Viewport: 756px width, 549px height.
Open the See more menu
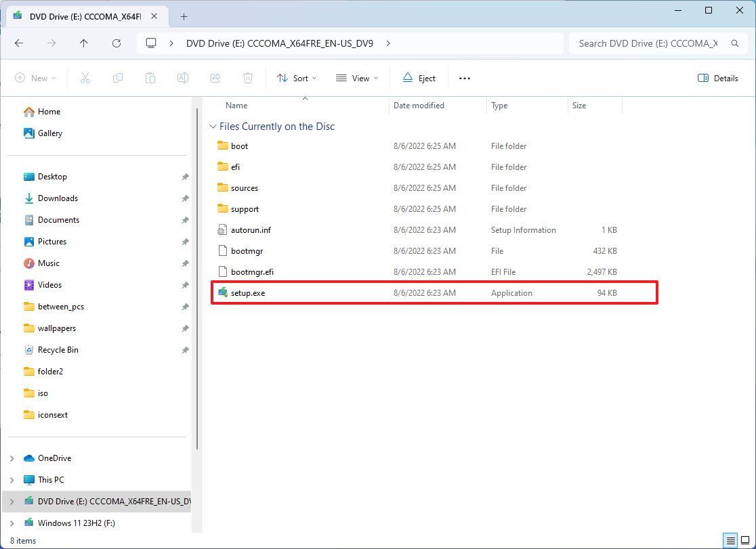465,78
